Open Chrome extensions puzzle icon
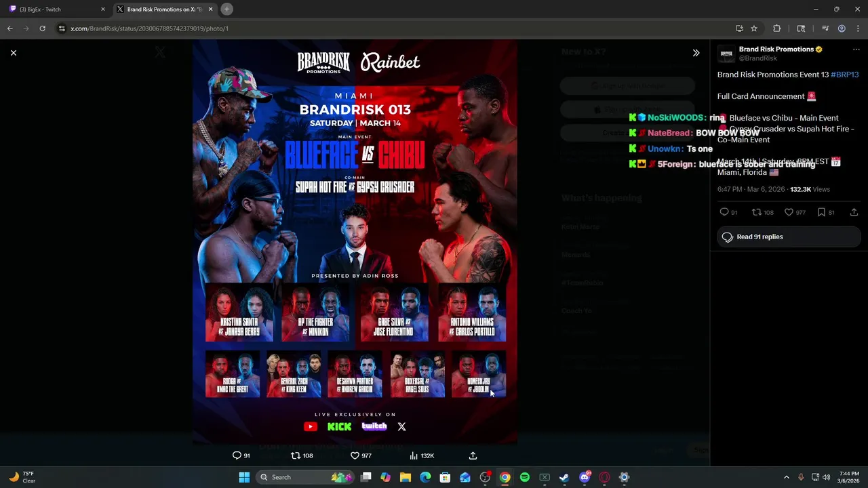This screenshot has height=488, width=868. tap(777, 28)
